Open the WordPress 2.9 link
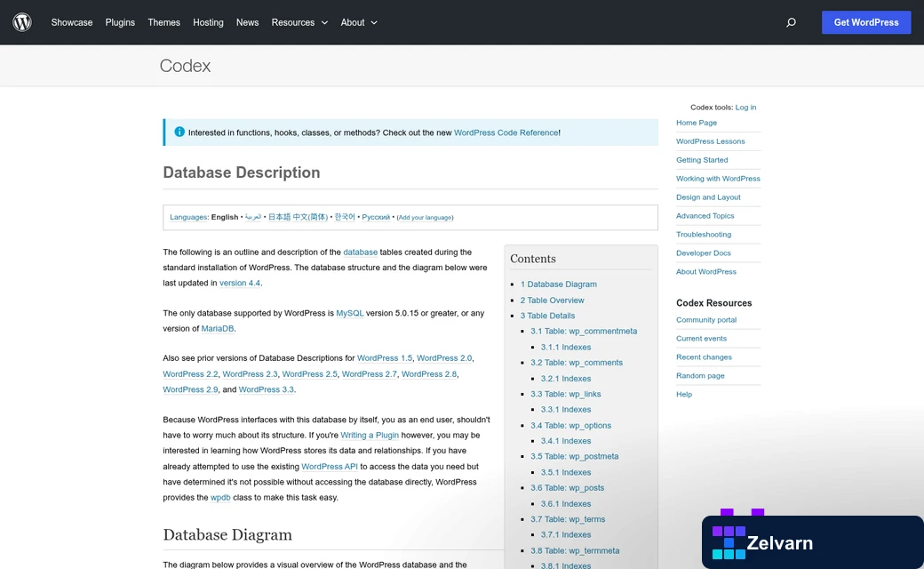 [190, 389]
